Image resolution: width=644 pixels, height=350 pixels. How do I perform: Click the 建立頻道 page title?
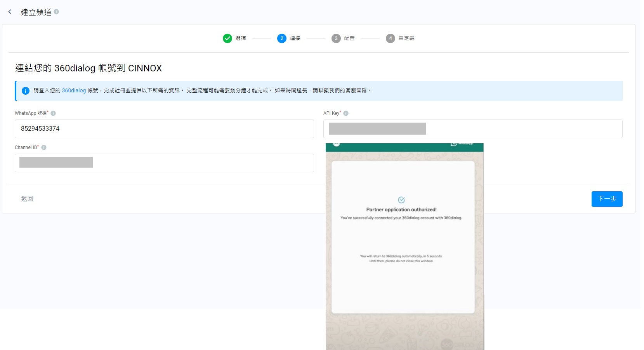36,12
